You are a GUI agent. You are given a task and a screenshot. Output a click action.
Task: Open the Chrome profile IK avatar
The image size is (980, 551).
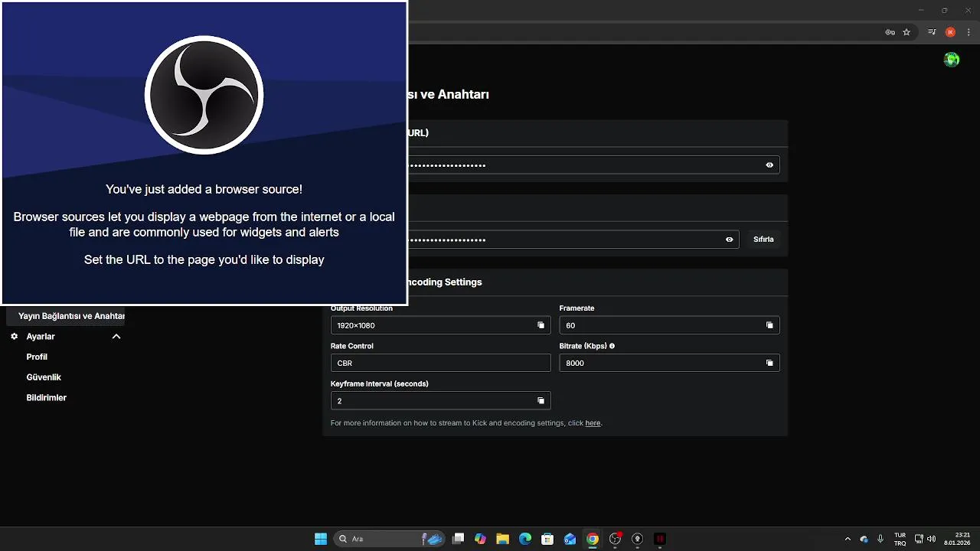click(951, 32)
